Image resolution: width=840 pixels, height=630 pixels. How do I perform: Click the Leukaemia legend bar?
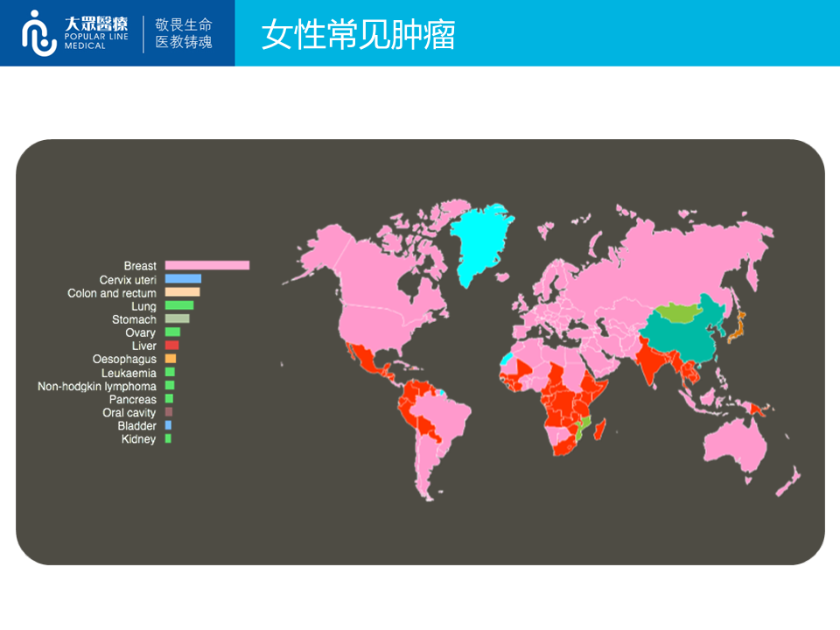click(x=170, y=373)
